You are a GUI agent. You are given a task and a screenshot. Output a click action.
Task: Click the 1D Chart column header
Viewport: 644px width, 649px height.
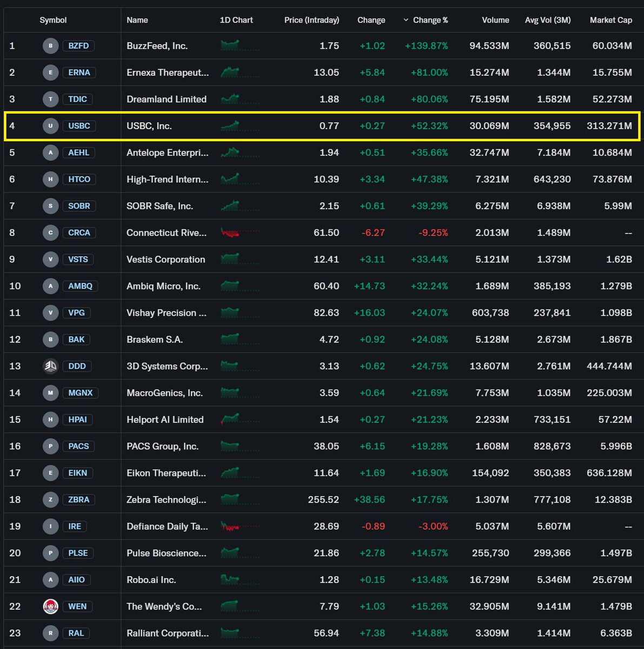click(x=236, y=20)
